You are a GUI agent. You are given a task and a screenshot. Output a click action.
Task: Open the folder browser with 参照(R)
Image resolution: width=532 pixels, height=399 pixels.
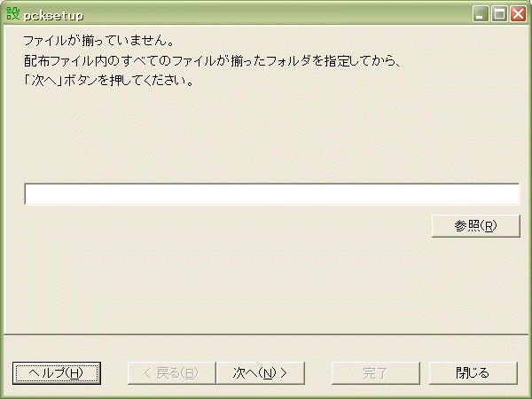coord(475,225)
